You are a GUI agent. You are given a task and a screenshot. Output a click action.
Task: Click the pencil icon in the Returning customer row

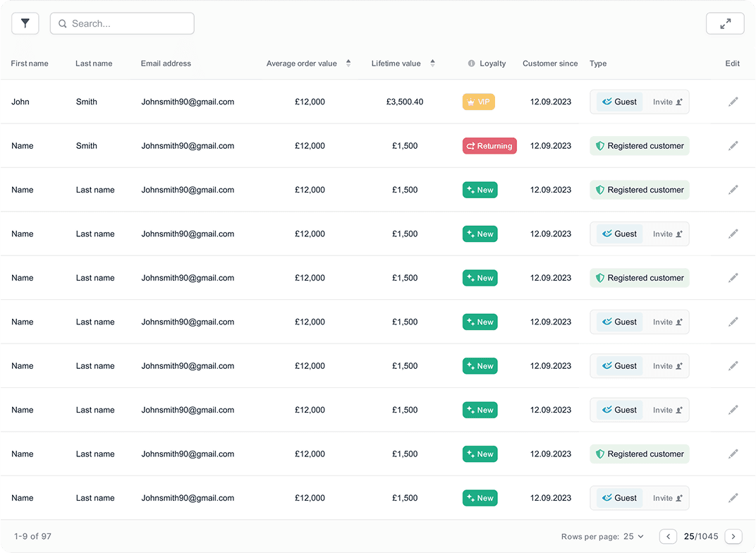(x=733, y=146)
